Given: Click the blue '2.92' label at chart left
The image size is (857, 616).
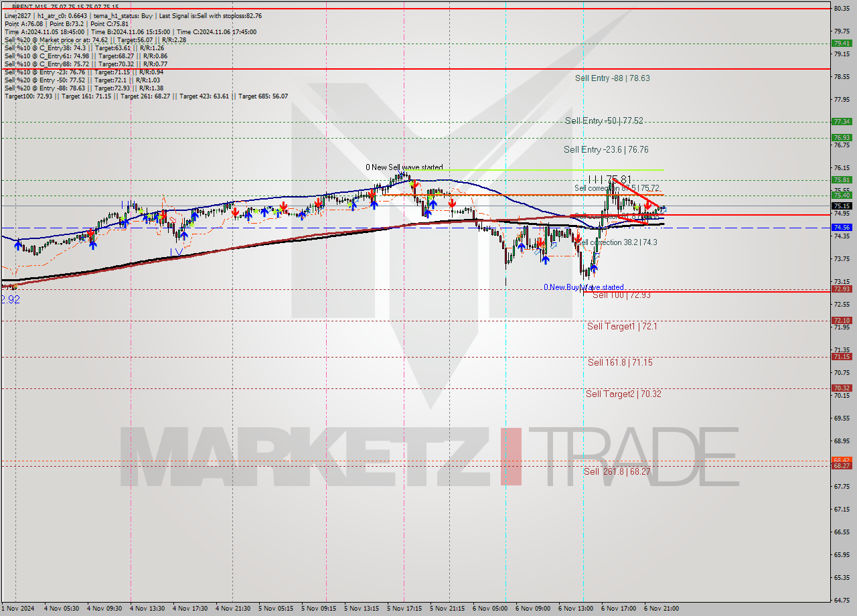Looking at the screenshot, I should [10, 300].
